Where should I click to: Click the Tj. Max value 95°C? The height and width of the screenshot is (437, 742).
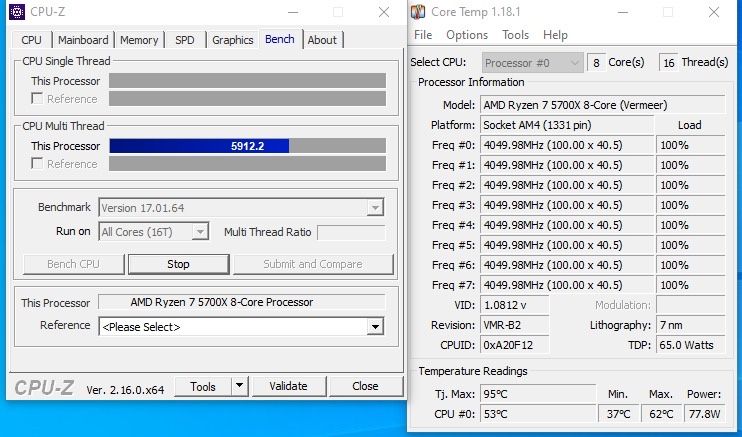(x=538, y=394)
